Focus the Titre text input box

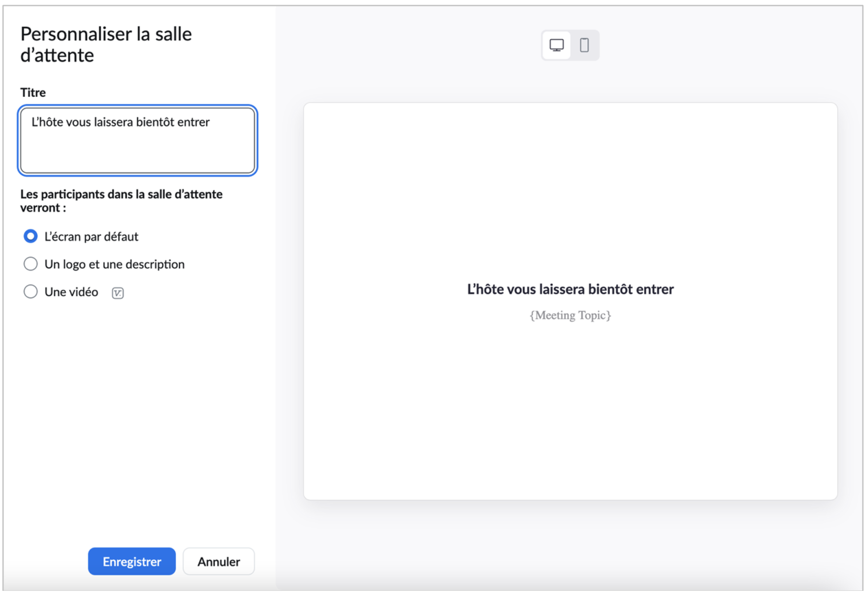[x=137, y=150]
